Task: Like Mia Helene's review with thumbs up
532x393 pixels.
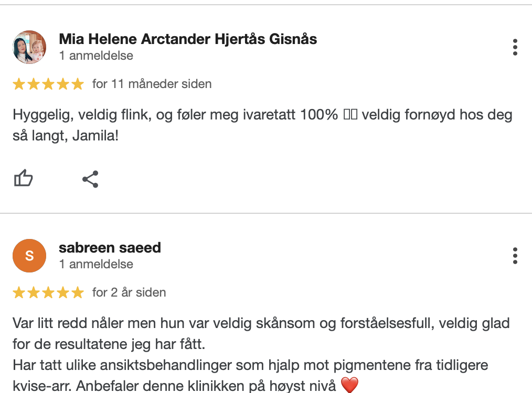Action: coord(23,179)
